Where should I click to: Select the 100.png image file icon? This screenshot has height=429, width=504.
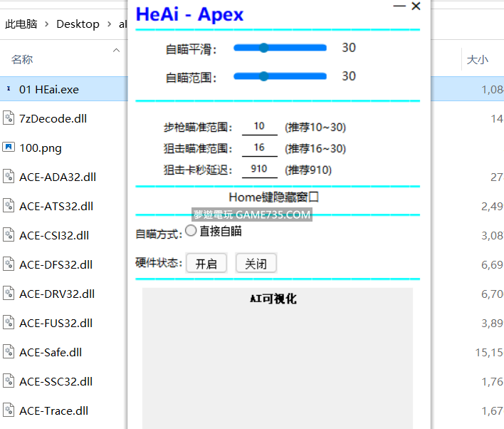(9, 148)
